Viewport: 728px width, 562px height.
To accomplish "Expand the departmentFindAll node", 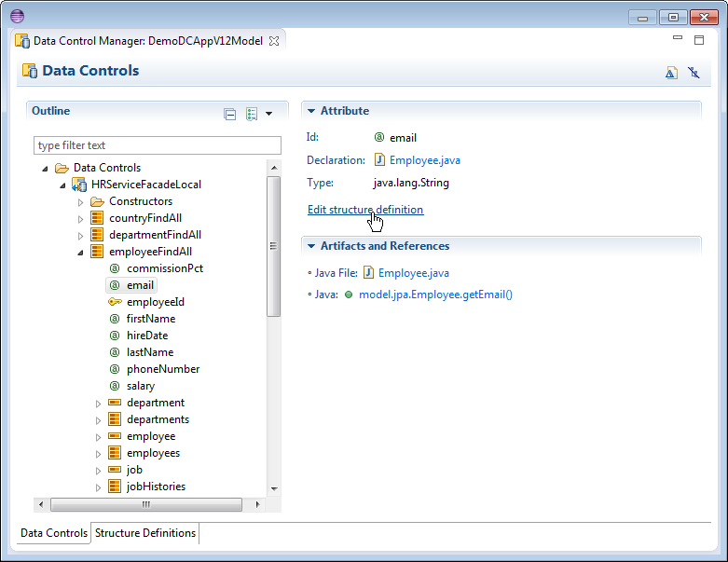I will coord(80,236).
